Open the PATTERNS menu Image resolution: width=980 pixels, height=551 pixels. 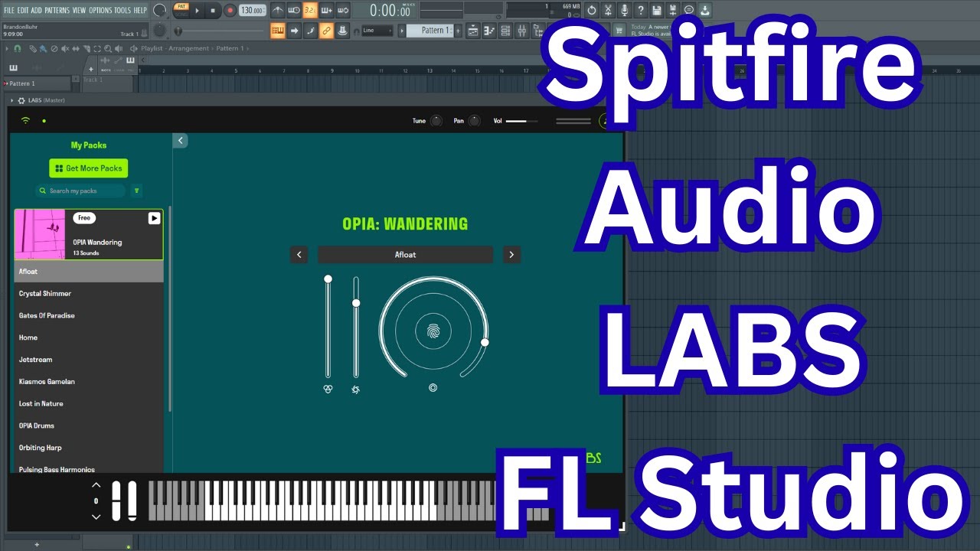click(x=57, y=10)
